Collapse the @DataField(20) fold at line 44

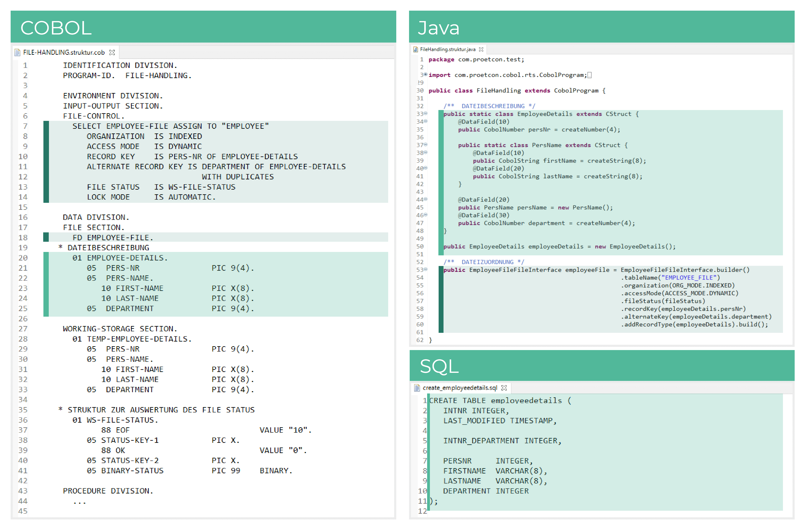[x=425, y=200]
